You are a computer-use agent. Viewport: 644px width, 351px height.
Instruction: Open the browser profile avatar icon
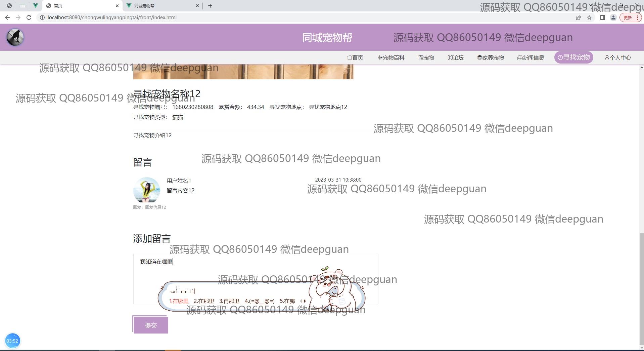point(613,17)
